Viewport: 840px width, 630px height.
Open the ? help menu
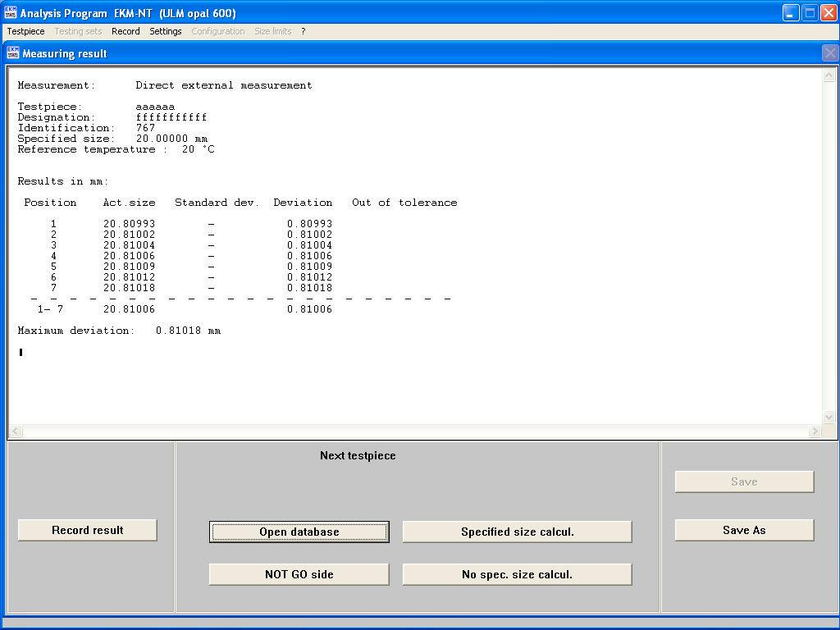[304, 32]
